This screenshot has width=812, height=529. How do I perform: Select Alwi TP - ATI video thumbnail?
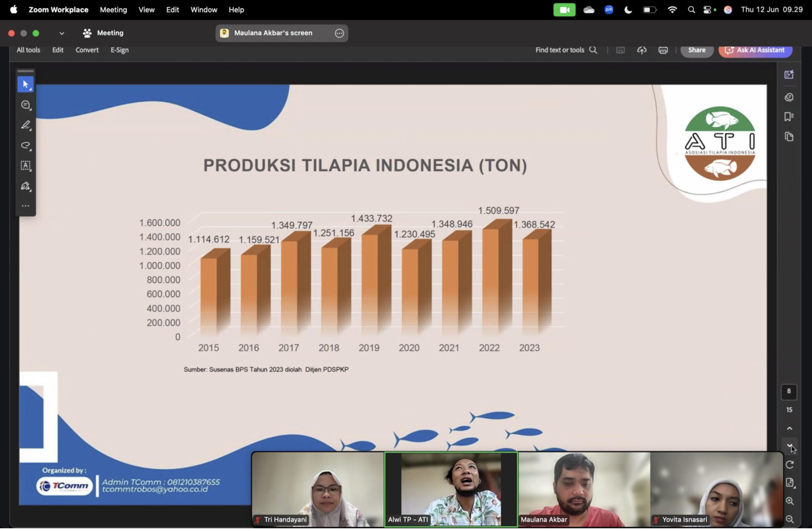point(451,489)
